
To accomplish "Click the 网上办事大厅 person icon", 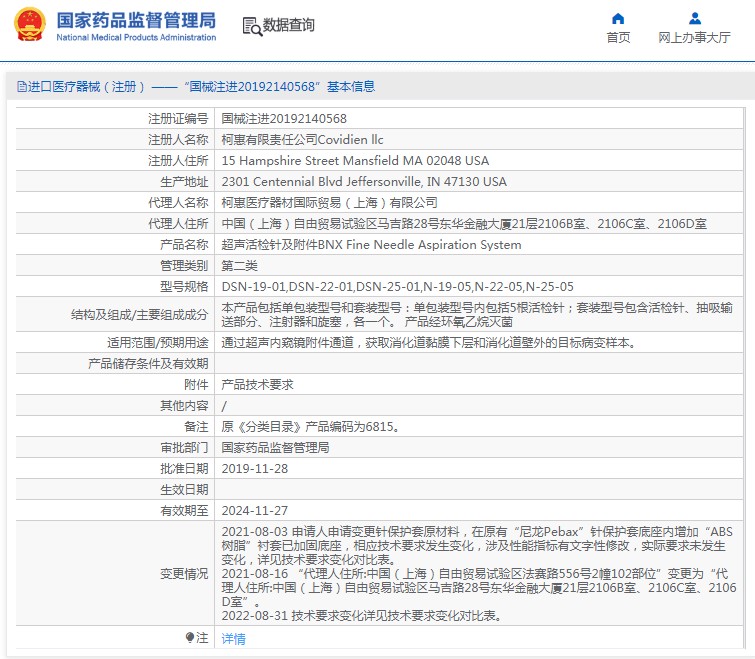I will tap(694, 18).
